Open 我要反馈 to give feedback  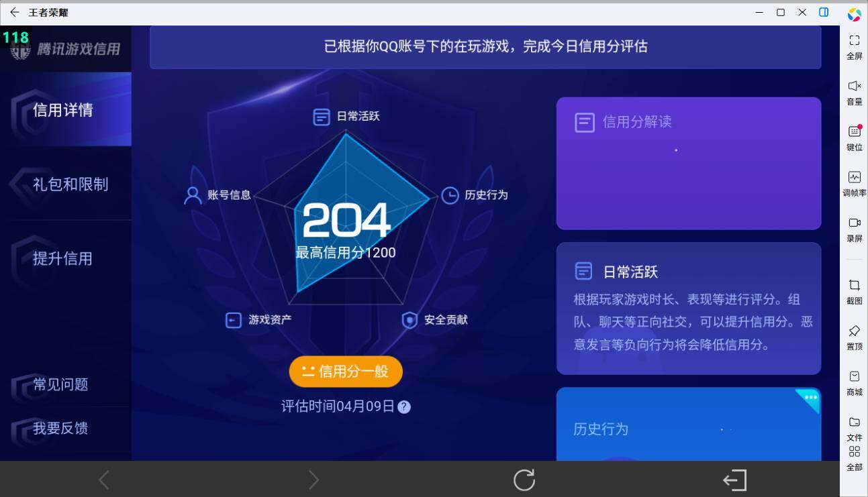coord(60,428)
